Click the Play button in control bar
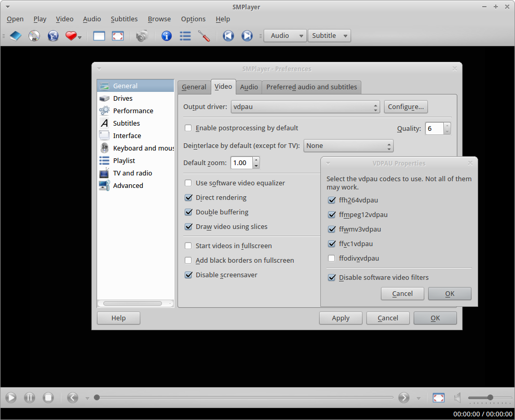Image resolution: width=515 pixels, height=420 pixels. click(x=10, y=398)
